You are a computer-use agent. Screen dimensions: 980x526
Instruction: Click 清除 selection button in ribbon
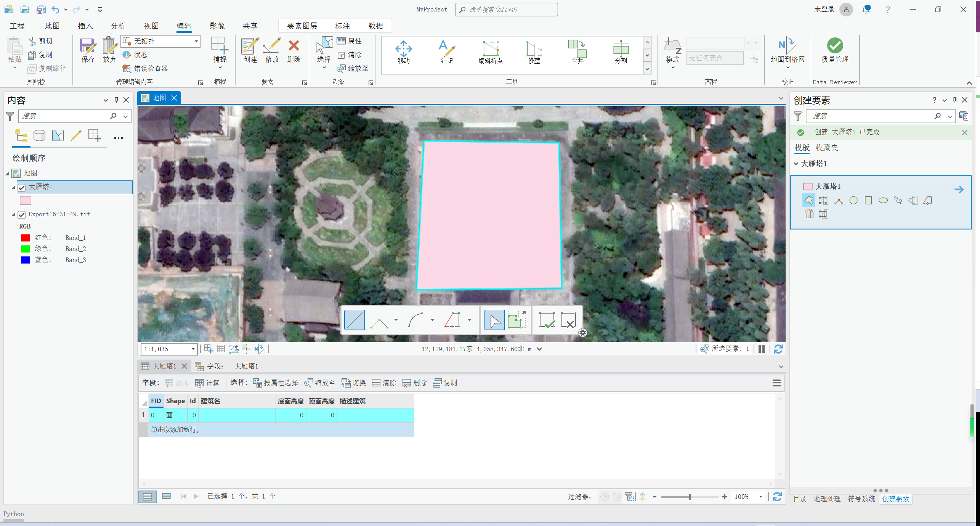point(350,55)
